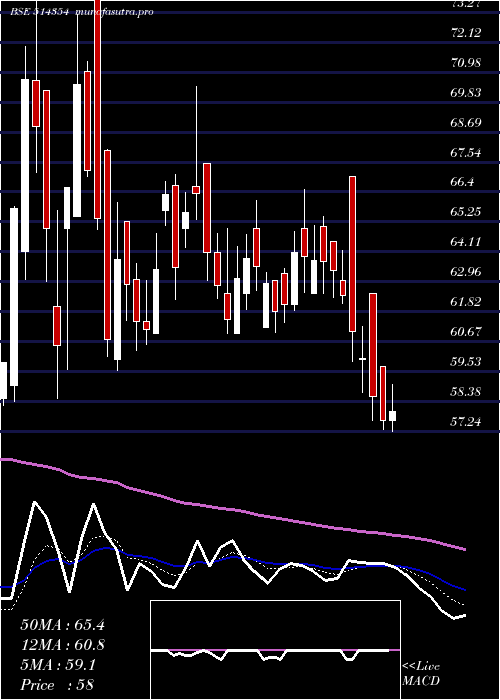
Task: Select the 64.11 price axis label
Action: [467, 242]
